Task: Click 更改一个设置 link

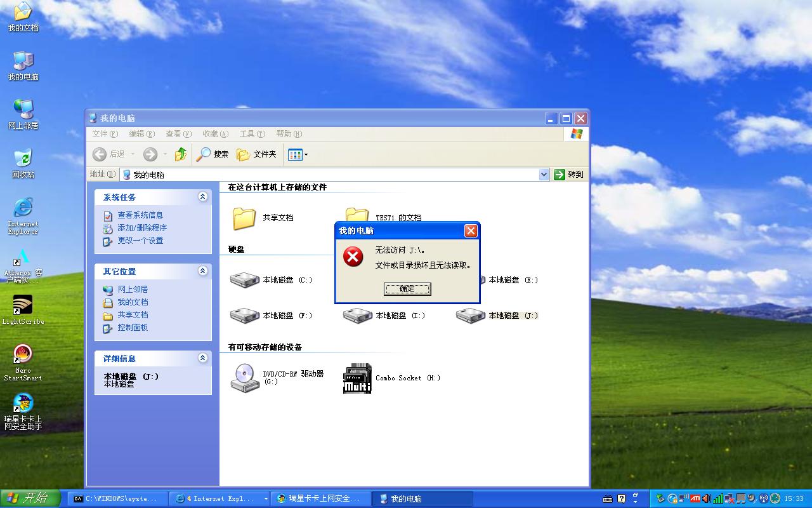Action: pyautogui.click(x=140, y=241)
